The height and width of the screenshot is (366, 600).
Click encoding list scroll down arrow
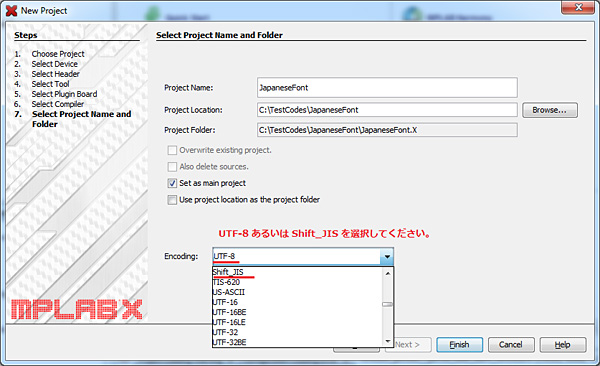[388, 341]
